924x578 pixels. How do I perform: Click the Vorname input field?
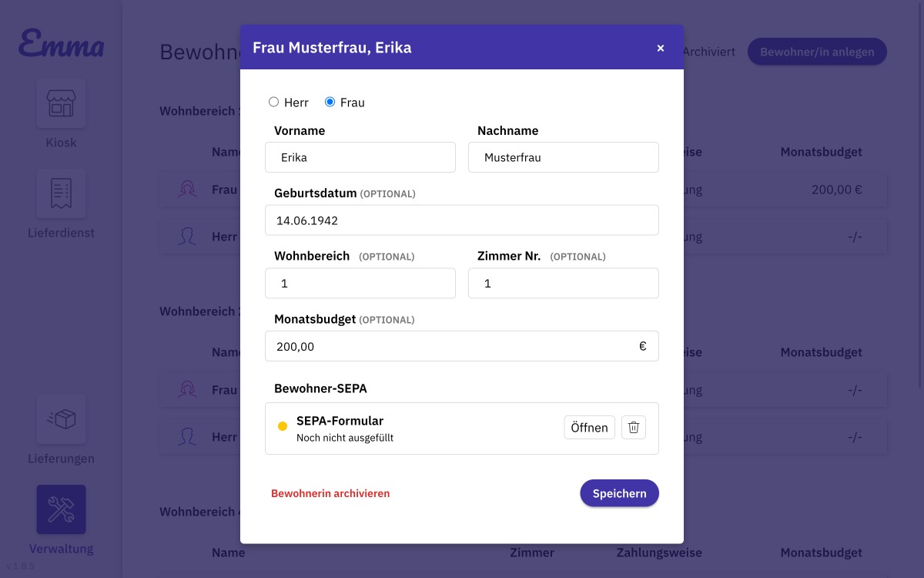(360, 157)
